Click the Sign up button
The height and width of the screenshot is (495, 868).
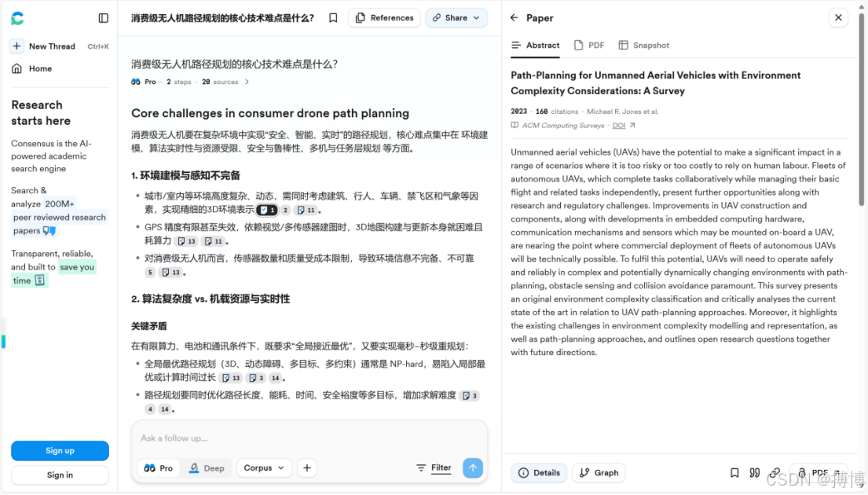tap(60, 451)
